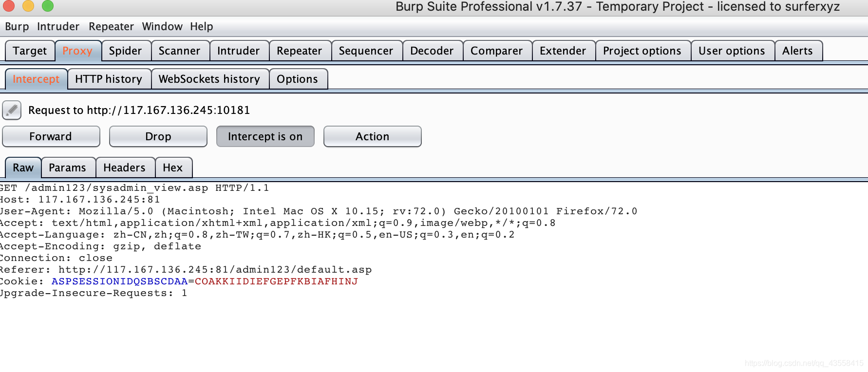Switch to the Hex view tab
This screenshot has height=372, width=868.
(173, 167)
